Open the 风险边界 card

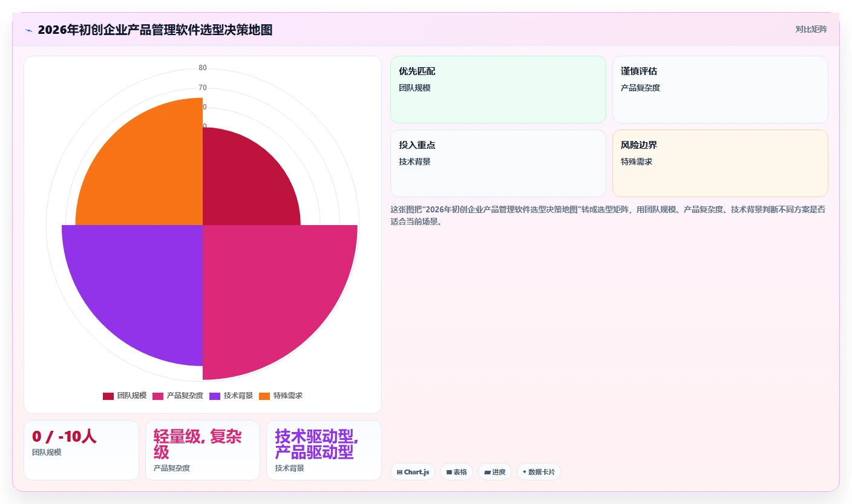[x=720, y=163]
